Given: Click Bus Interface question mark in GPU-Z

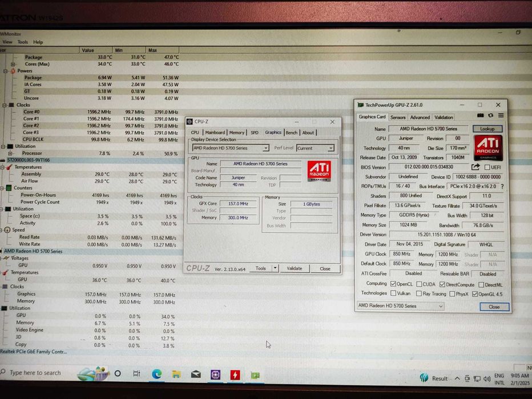Looking at the screenshot, I should [x=502, y=187].
